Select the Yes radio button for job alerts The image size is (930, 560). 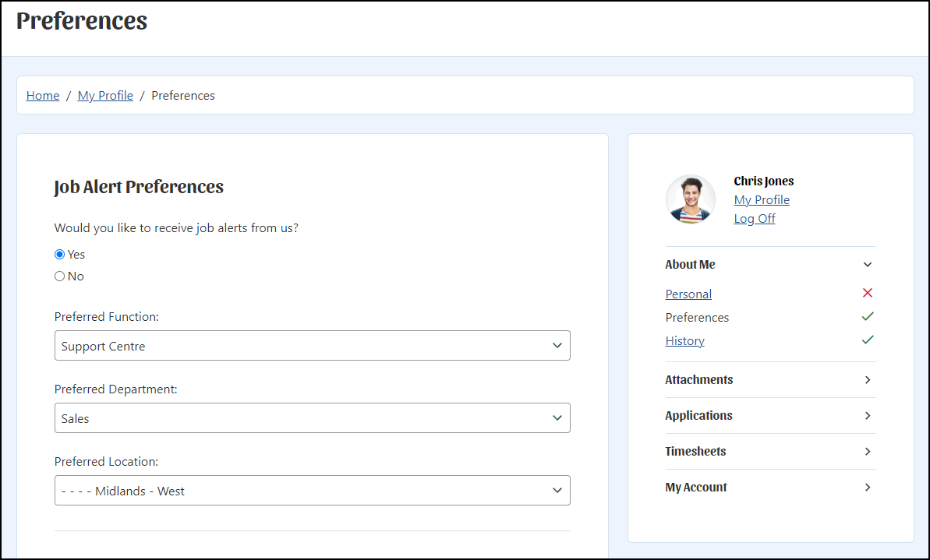[x=59, y=254]
